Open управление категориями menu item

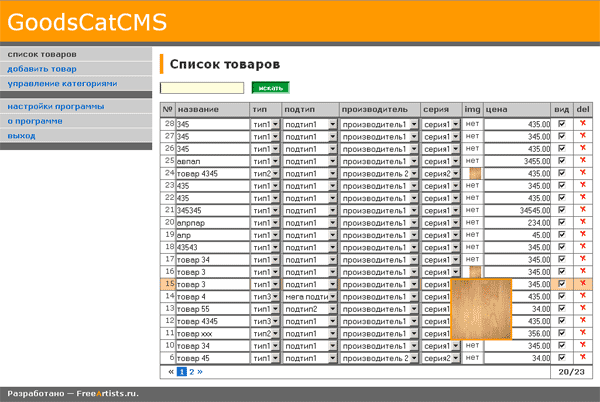pos(62,83)
